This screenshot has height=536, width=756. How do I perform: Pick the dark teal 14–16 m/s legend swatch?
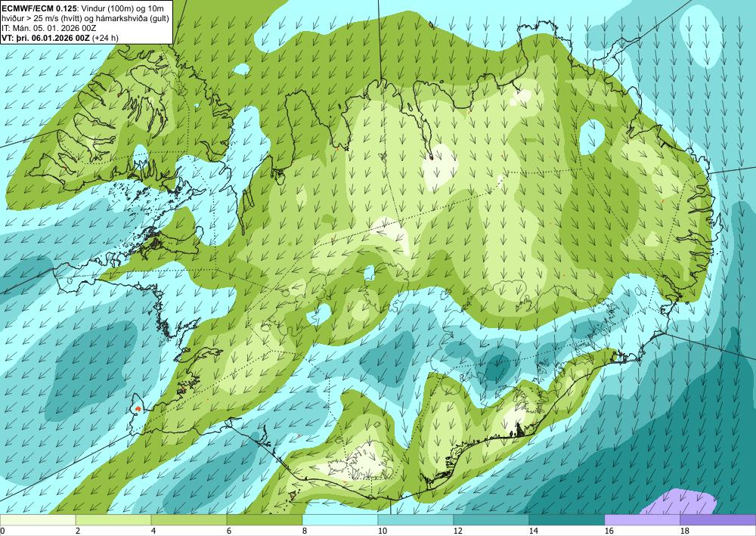[567, 520]
